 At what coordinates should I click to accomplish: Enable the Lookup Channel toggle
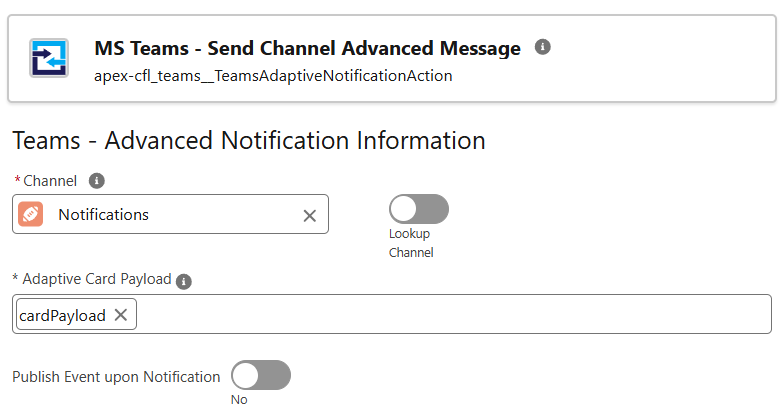[418, 209]
